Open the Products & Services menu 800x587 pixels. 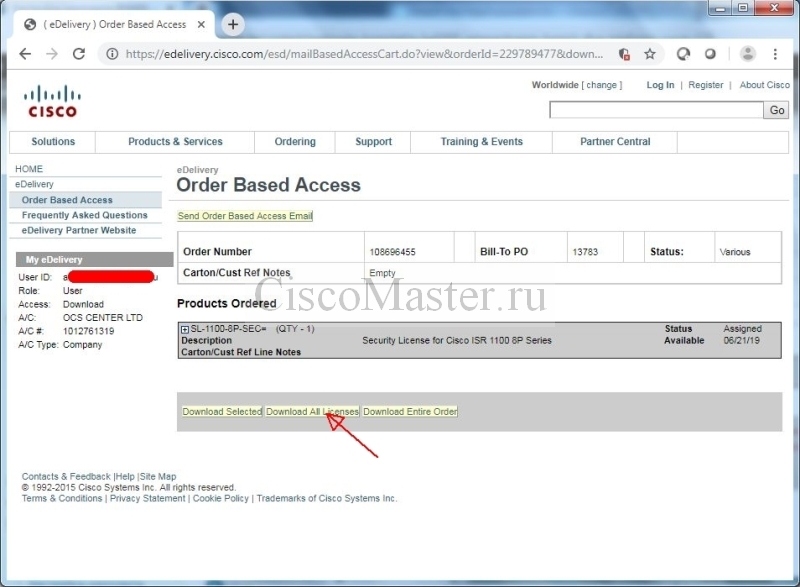click(x=175, y=141)
